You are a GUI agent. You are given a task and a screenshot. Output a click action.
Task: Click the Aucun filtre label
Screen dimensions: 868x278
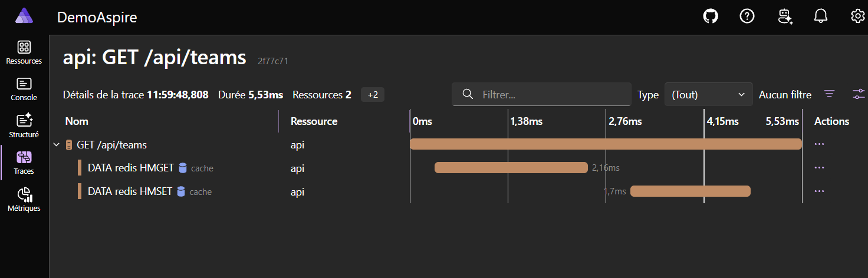tap(785, 94)
